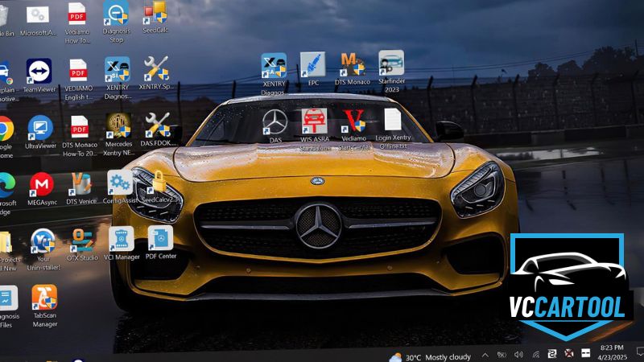This screenshot has height=362, width=644.
Task: Click the red X icon in the tray
Action: [569, 353]
